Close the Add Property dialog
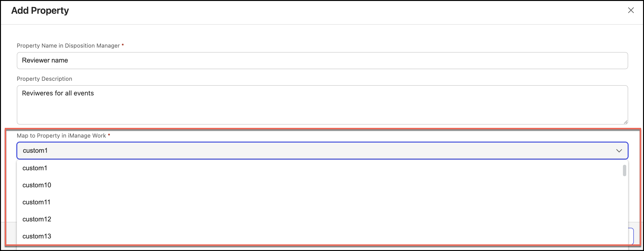 631,10
